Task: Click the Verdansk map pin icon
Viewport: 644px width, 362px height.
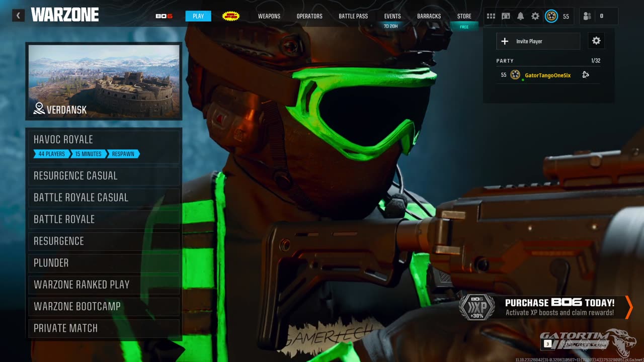Action: pos(39,108)
